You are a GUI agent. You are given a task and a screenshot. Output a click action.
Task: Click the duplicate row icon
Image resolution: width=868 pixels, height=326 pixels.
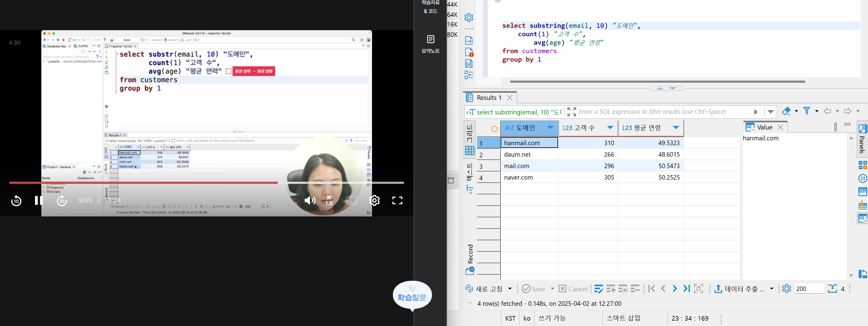623,289
